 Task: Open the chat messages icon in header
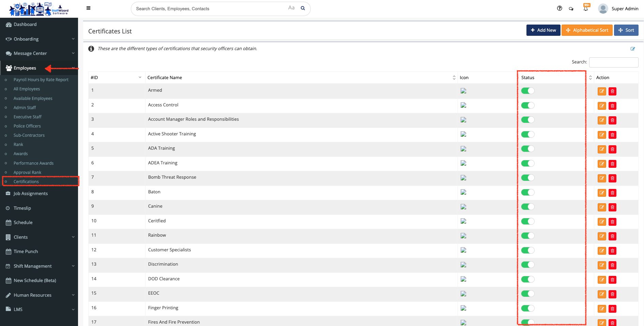click(x=571, y=9)
